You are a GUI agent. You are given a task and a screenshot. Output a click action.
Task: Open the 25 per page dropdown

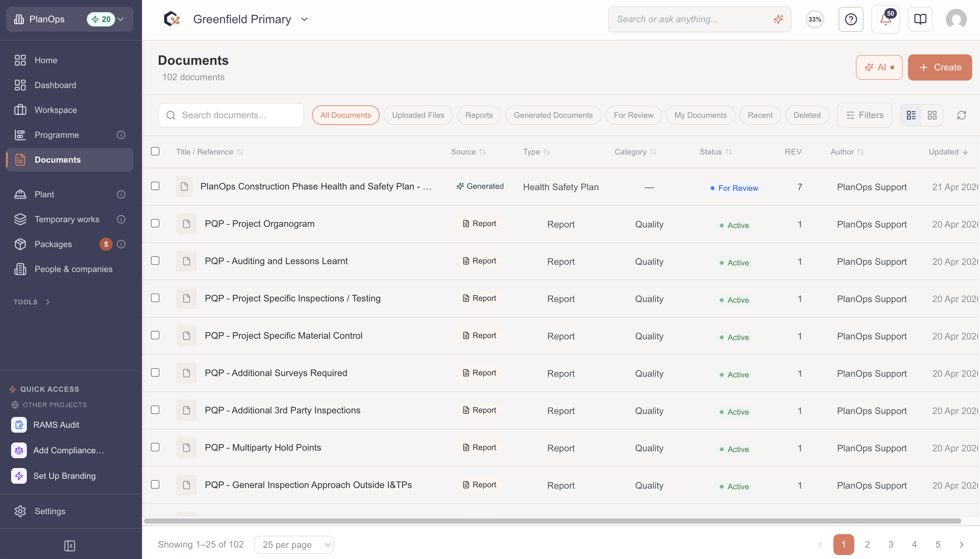pos(294,544)
